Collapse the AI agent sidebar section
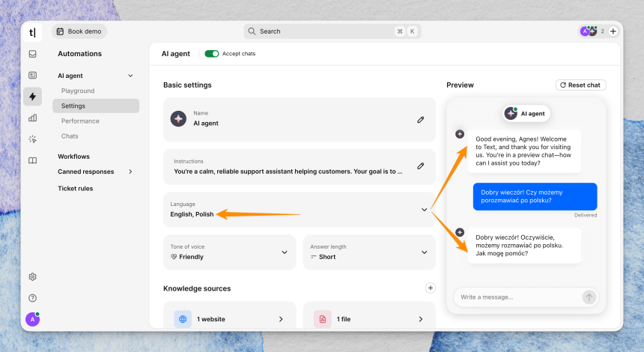Screen dimensions: 644x352 coord(130,76)
